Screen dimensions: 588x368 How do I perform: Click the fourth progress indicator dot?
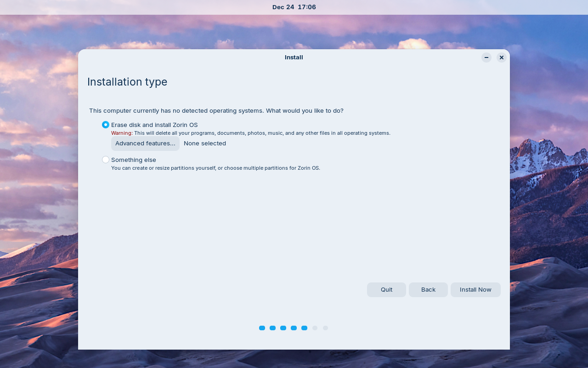[294, 328]
